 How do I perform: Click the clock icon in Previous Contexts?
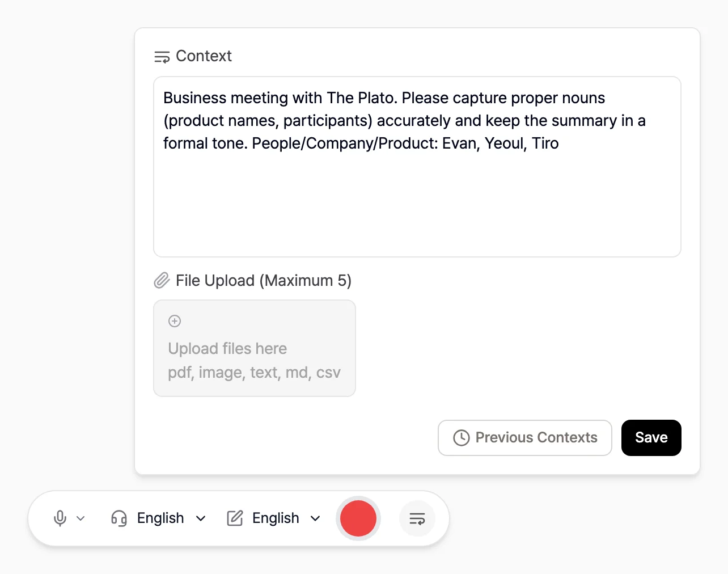point(462,438)
